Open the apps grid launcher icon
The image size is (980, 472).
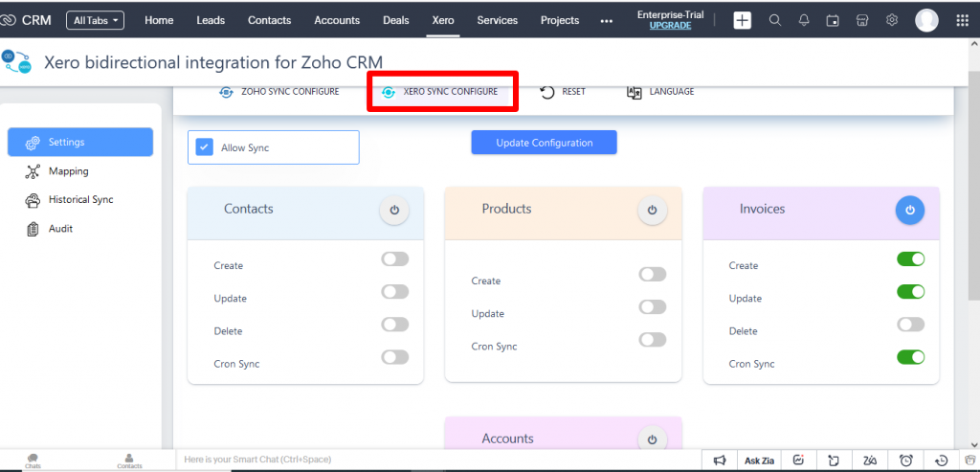(963, 21)
